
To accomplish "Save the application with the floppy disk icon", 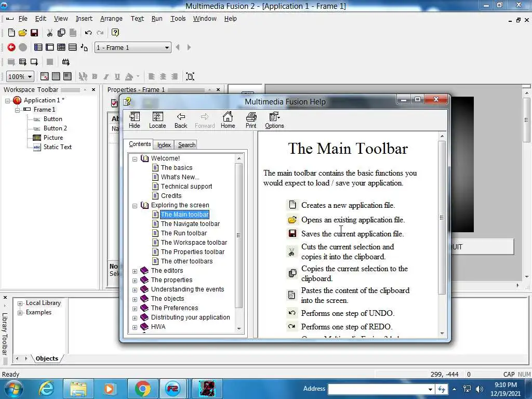I will coord(34,33).
